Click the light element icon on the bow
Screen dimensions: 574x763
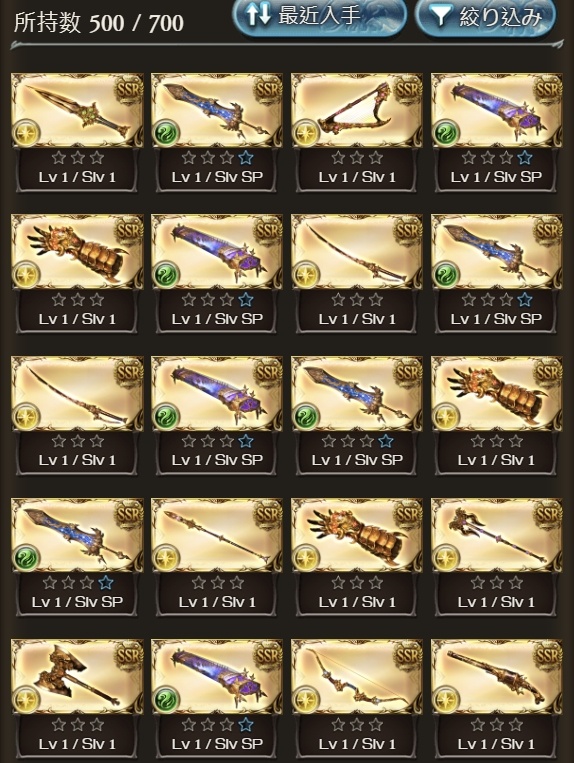(x=306, y=699)
